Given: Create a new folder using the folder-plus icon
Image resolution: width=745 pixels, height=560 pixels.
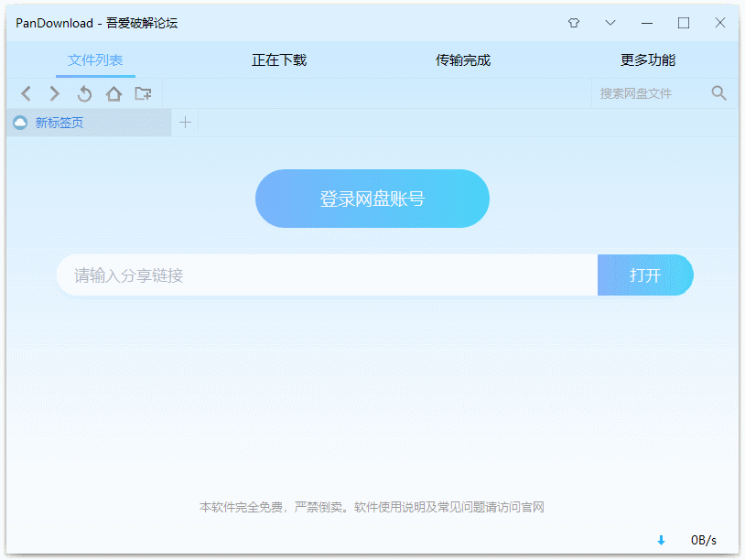Looking at the screenshot, I should (x=143, y=92).
